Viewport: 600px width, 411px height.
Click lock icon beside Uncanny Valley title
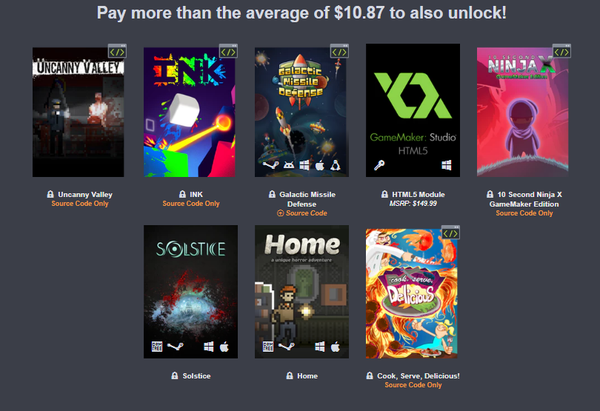click(x=50, y=194)
